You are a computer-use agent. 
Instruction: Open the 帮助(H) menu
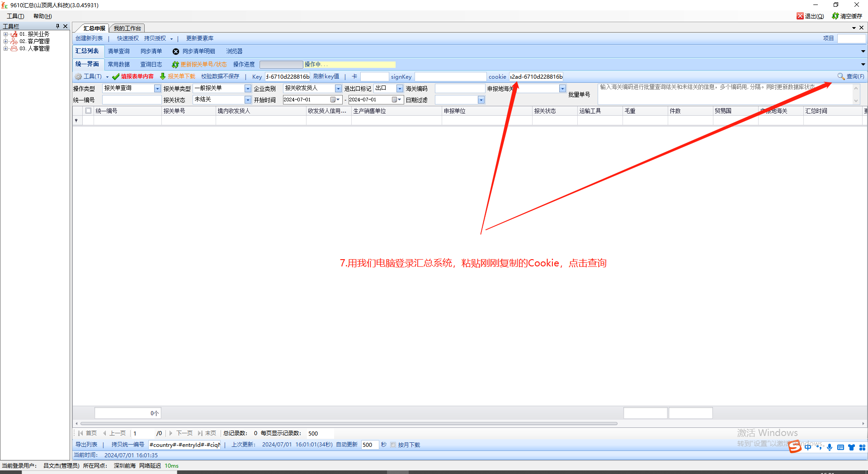(42, 16)
